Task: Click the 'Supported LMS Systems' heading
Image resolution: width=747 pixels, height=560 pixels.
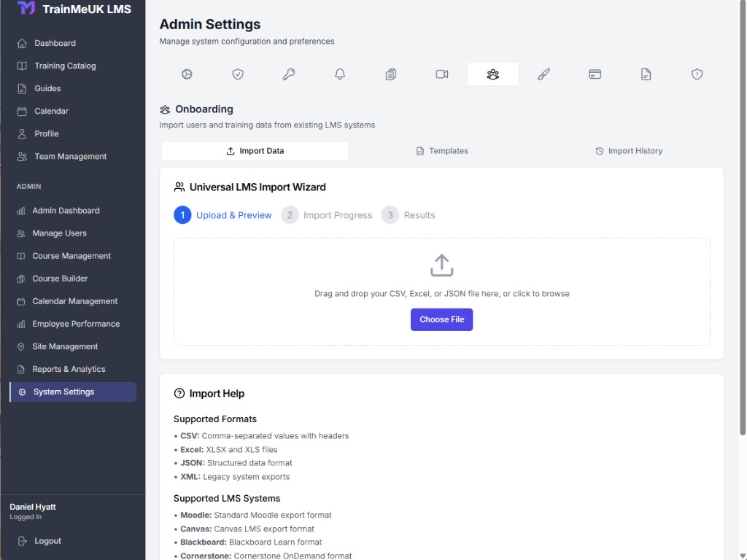Action: (x=227, y=499)
